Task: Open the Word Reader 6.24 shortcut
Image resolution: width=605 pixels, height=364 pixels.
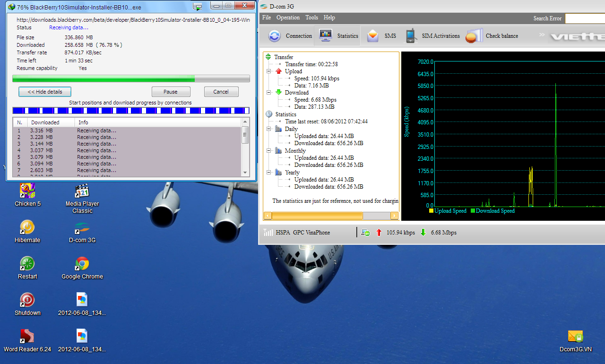Action: pyautogui.click(x=27, y=341)
